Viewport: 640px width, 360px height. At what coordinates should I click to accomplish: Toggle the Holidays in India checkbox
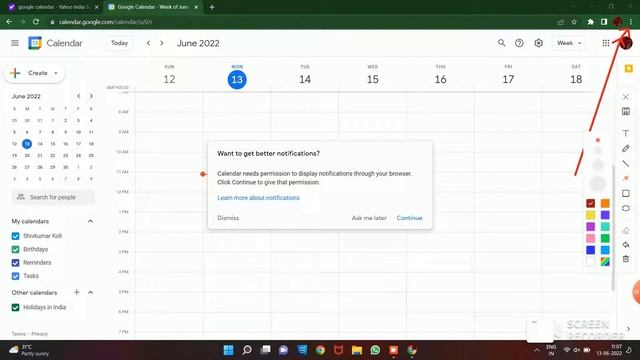tap(16, 307)
